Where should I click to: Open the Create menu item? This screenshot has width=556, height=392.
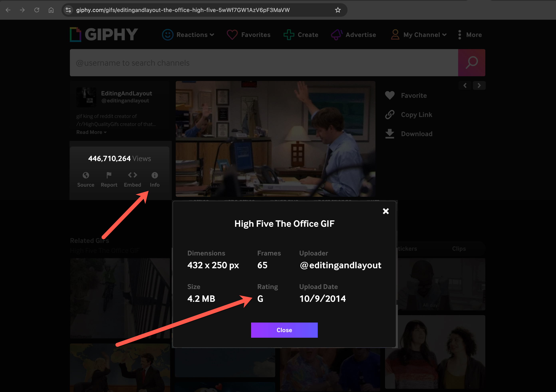pyautogui.click(x=308, y=35)
